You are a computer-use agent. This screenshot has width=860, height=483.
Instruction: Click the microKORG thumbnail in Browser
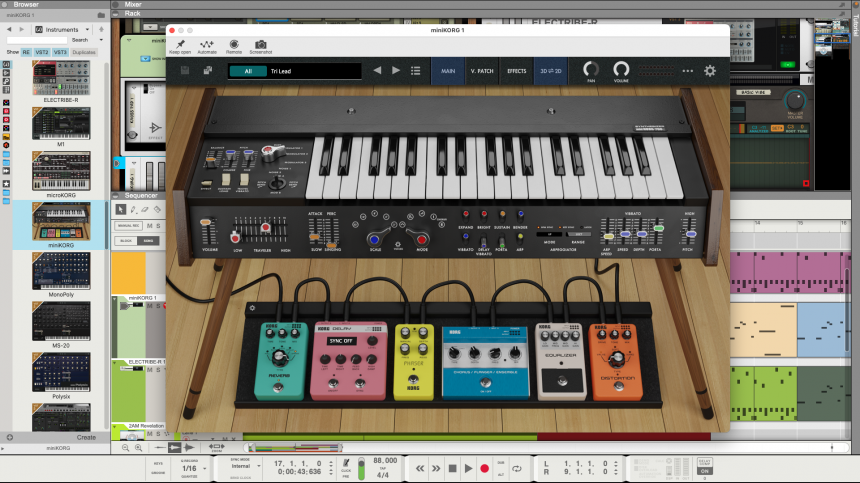point(61,171)
